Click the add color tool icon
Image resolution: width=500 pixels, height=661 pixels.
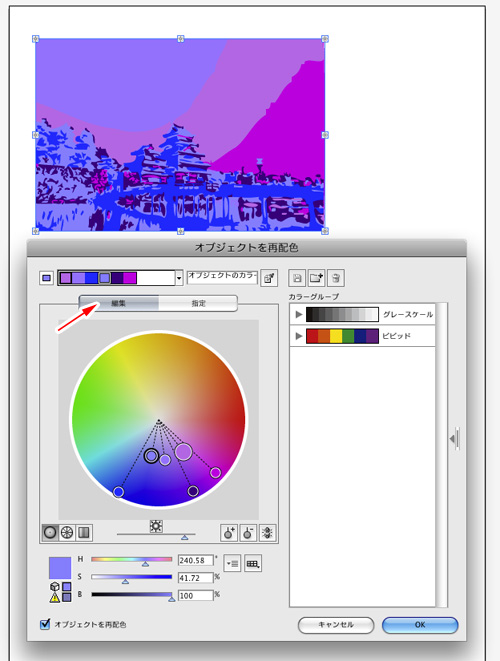[229, 533]
